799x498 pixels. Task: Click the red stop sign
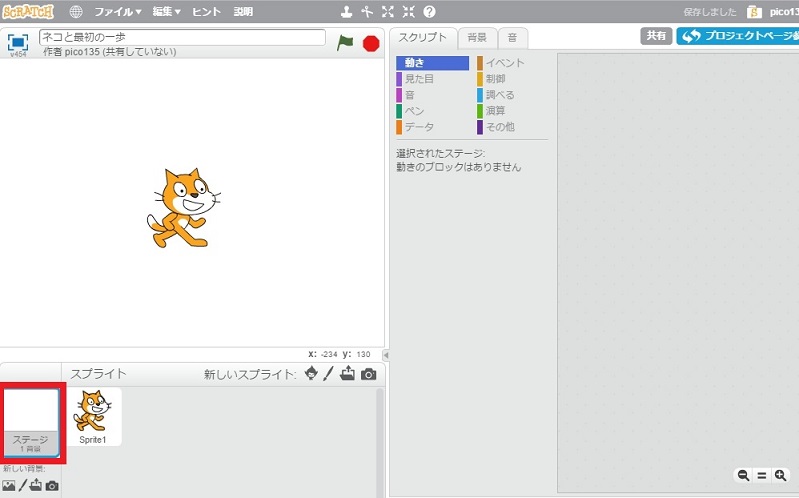[371, 43]
